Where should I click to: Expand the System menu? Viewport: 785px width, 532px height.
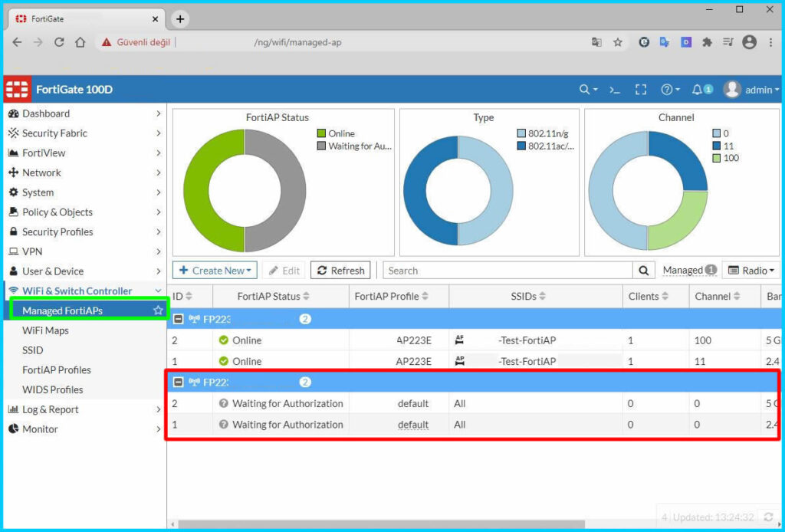(x=85, y=192)
